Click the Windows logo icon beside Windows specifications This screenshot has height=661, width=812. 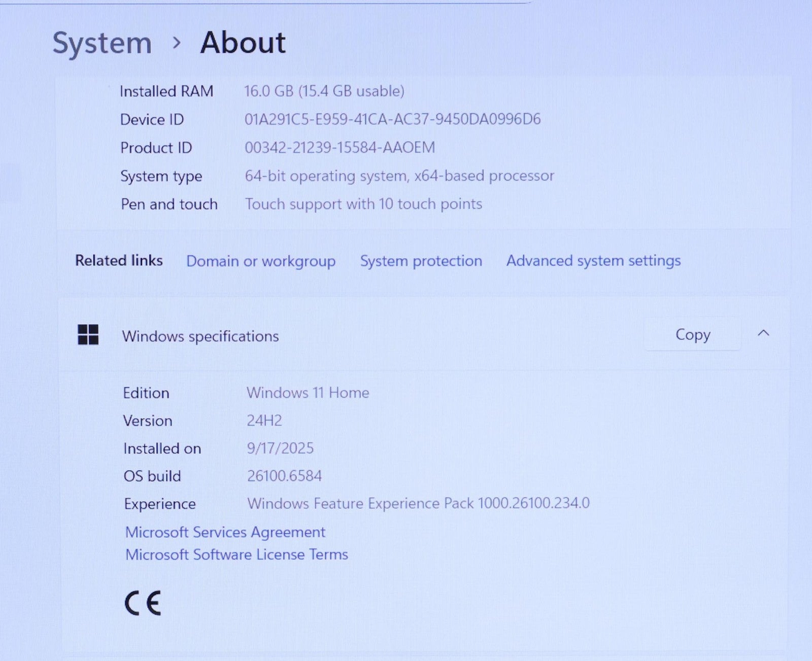88,335
